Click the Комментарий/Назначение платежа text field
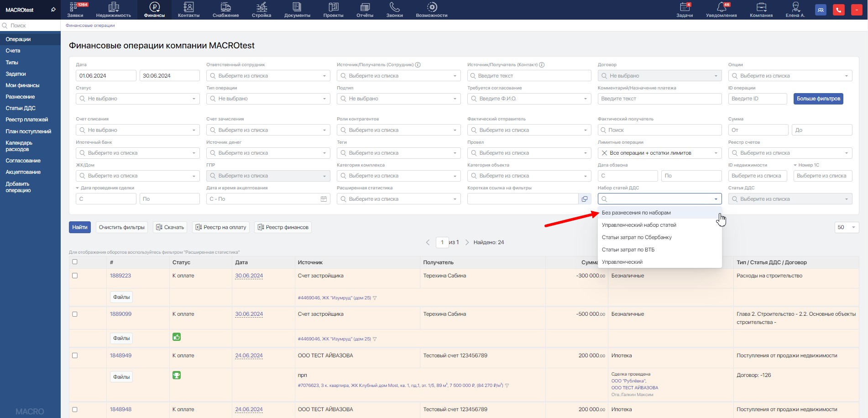Image resolution: width=868 pixels, height=418 pixels. click(x=659, y=99)
